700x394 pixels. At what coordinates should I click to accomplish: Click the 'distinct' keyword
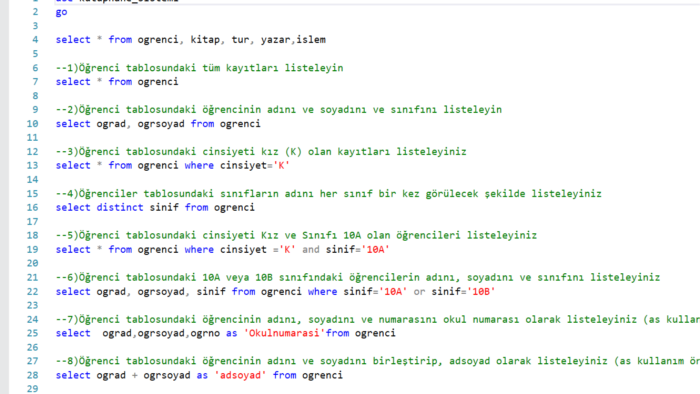120,207
